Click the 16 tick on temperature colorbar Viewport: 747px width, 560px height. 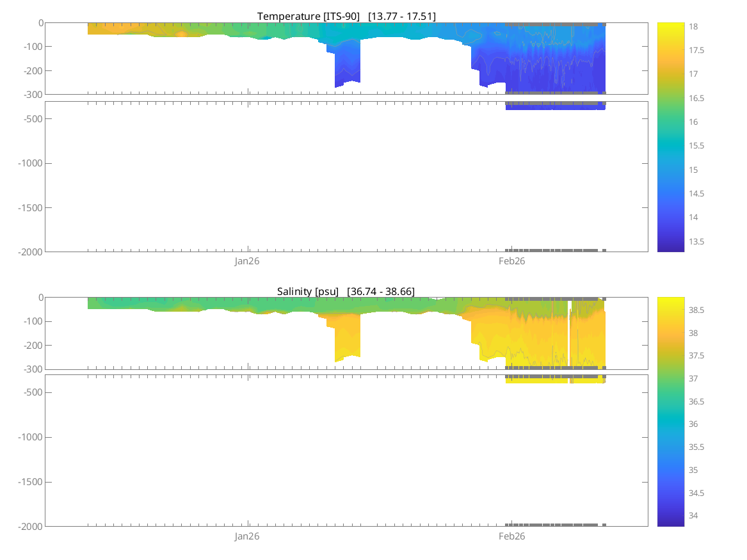pyautogui.click(x=670, y=122)
